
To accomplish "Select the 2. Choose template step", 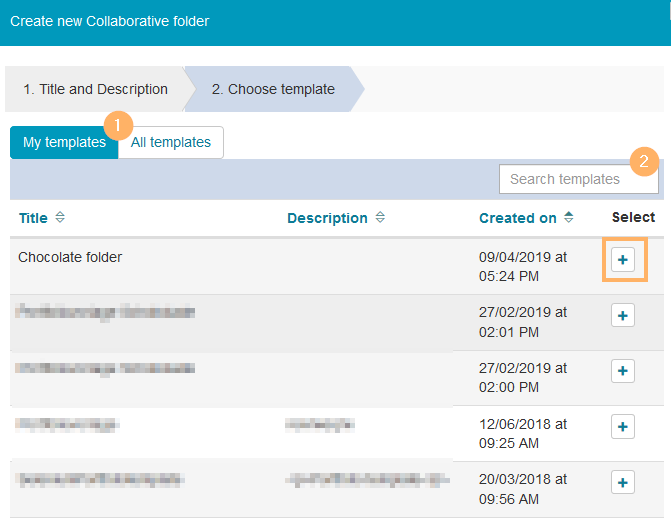I will coord(273,89).
